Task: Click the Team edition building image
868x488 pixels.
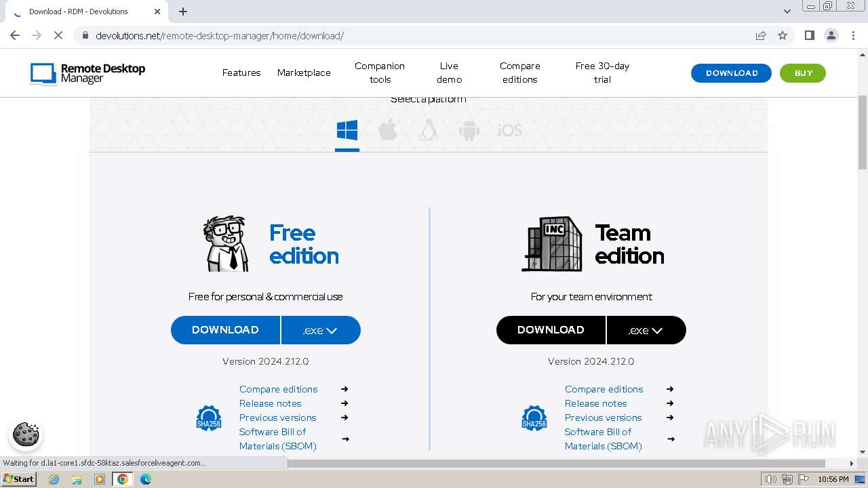Action: click(x=552, y=244)
